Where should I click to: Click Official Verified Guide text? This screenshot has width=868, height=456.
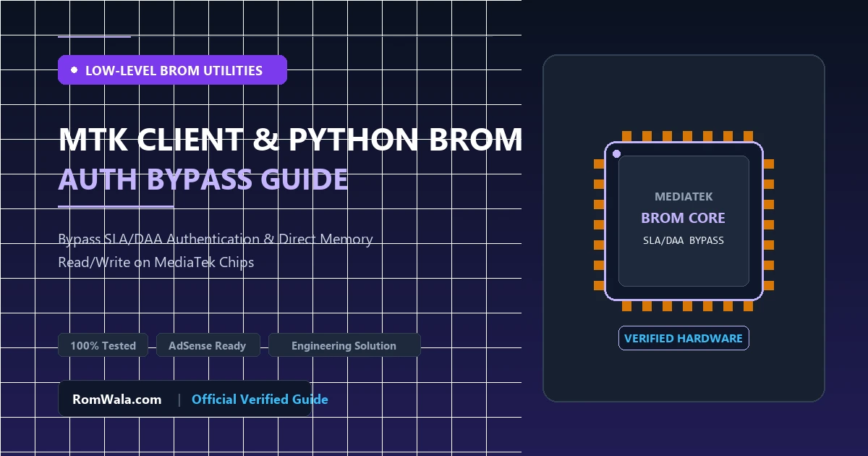260,400
